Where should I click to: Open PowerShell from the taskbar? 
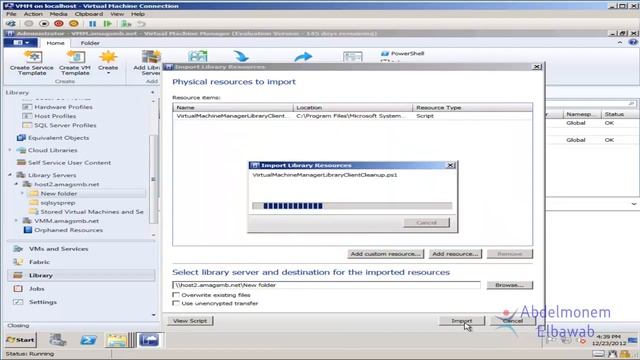pos(88,340)
